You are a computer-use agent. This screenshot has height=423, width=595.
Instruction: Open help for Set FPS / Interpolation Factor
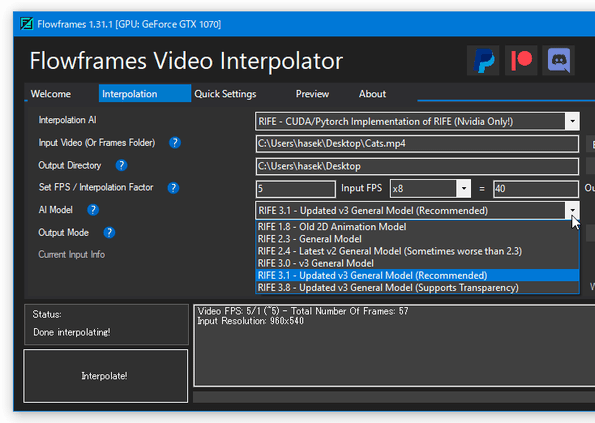[x=173, y=188]
